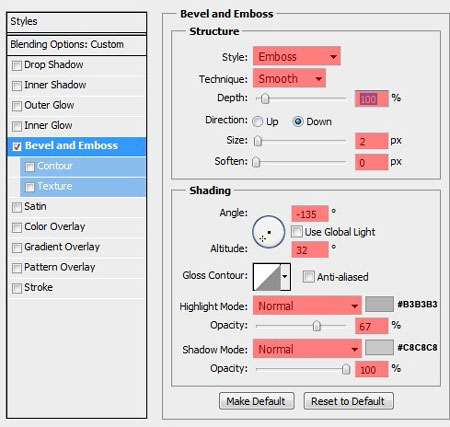450x427 pixels.
Task: Expand the Gloss Contour picker arrow
Action: tap(285, 277)
